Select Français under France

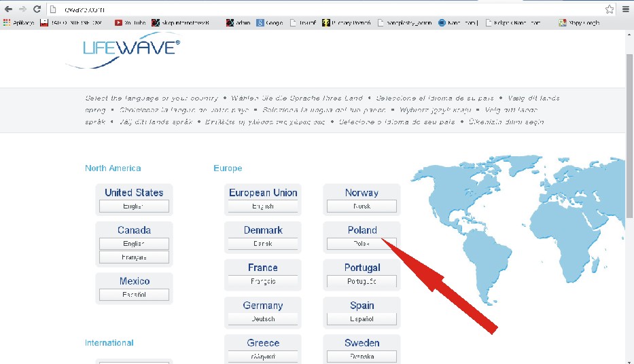click(263, 281)
